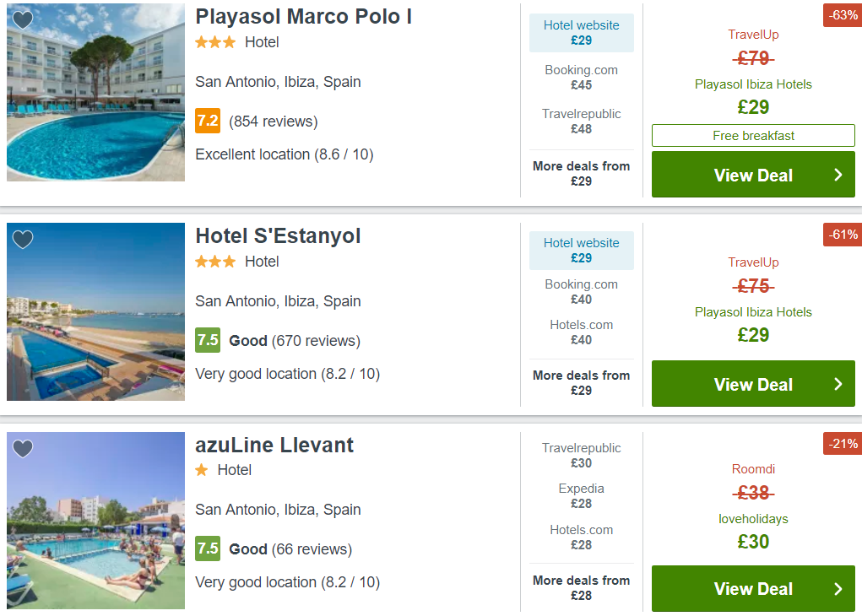This screenshot has width=862, height=616.
Task: Select Hotel website £29 deal for Marco Polo
Action: (581, 33)
